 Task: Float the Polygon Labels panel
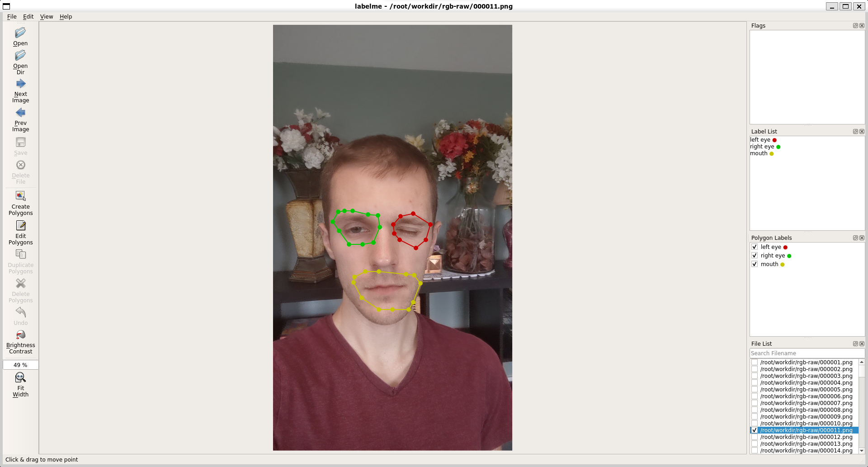tap(855, 238)
